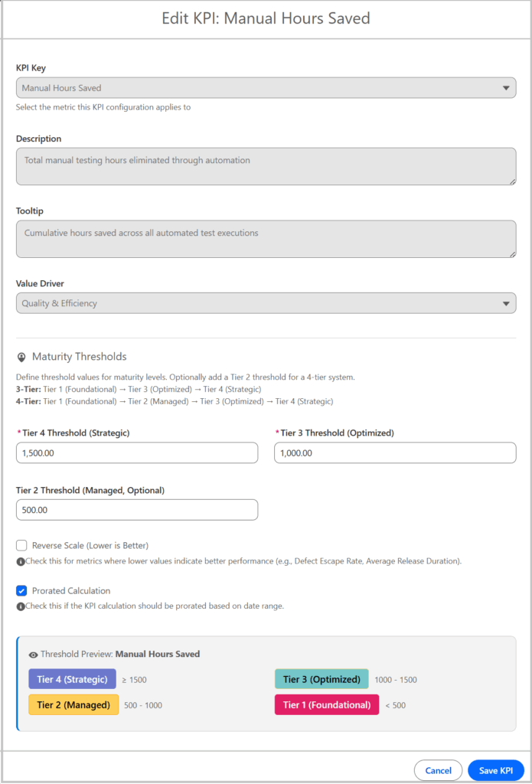Image resolution: width=532 pixels, height=784 pixels.
Task: Open the KPI Key Manual Hours Saved dropdown
Action: pos(260,88)
